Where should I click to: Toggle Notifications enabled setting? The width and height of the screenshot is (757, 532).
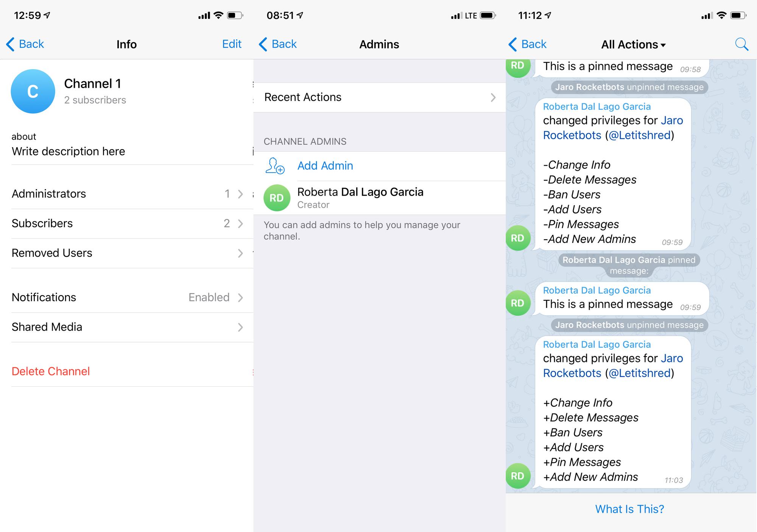(x=127, y=298)
